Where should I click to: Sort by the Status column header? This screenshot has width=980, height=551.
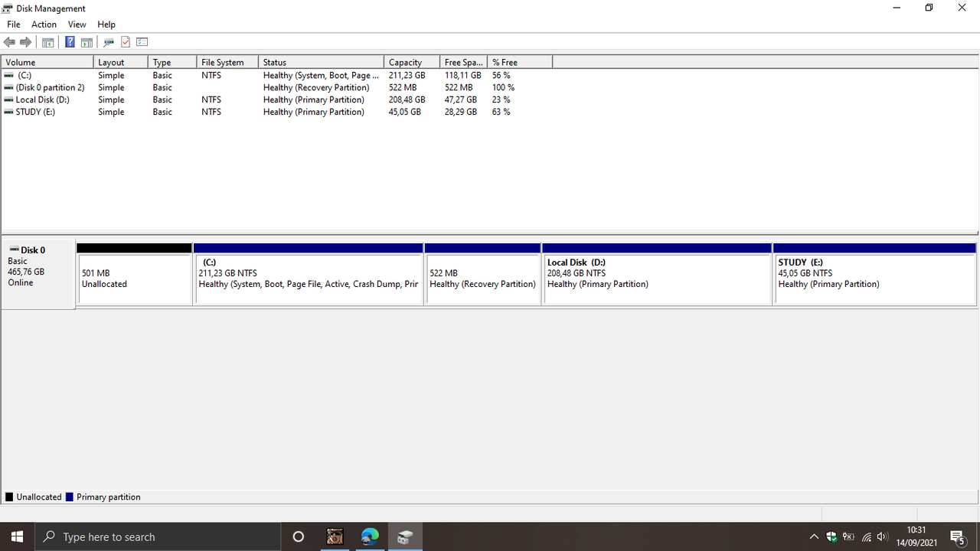(321, 62)
